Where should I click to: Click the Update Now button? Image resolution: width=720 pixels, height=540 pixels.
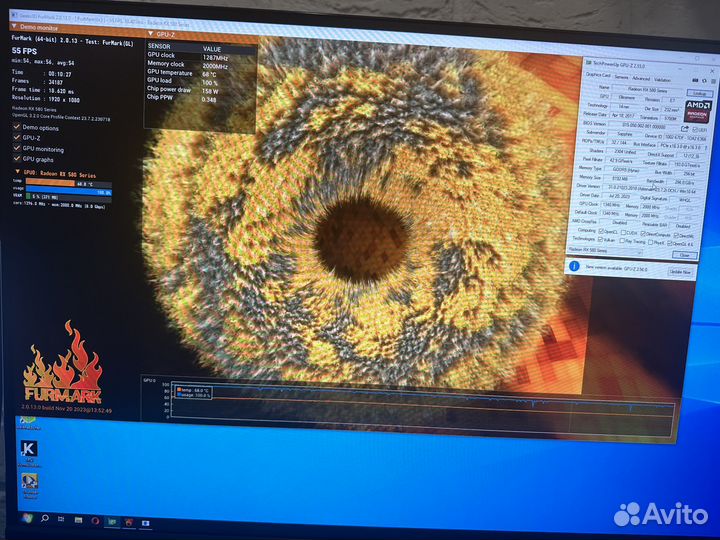(680, 272)
